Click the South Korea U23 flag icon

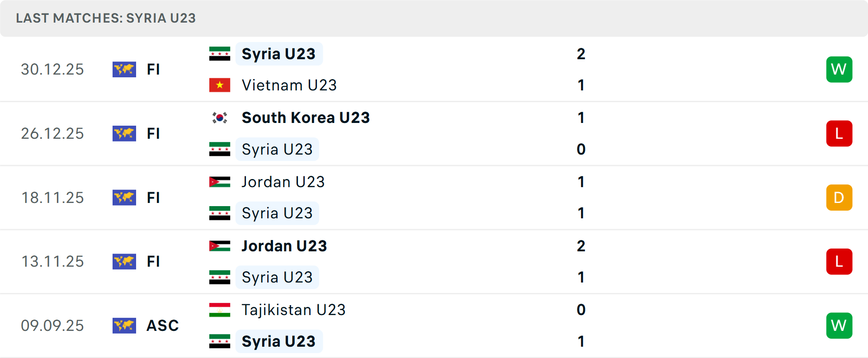click(220, 118)
